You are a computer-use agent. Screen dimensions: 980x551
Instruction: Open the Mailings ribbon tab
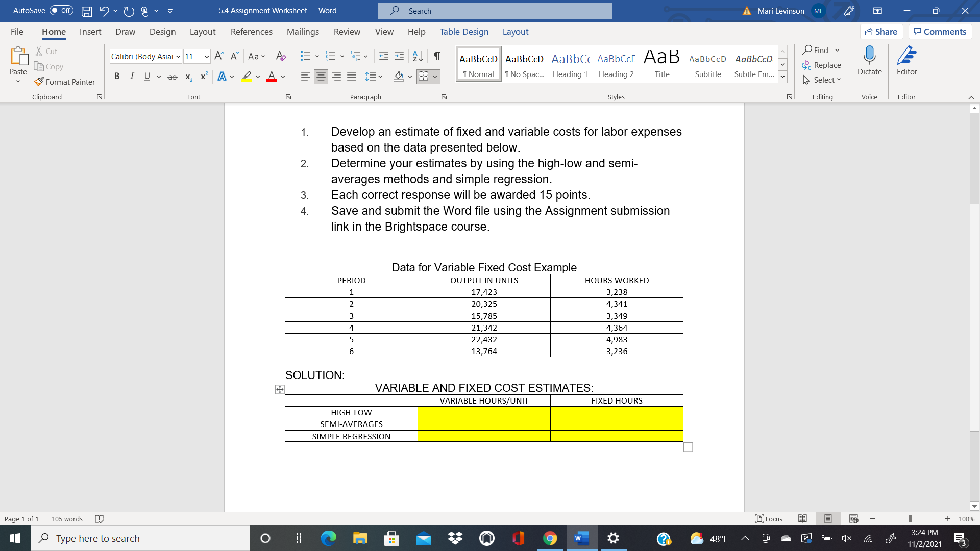click(303, 32)
